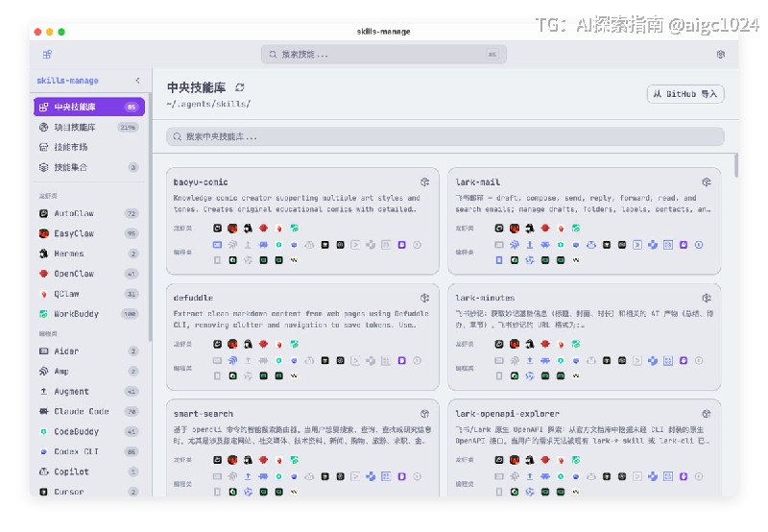The height and width of the screenshot is (532, 768).
Task: Toggle AutoClaw install on baoyu-comic card
Action: [x=218, y=229]
